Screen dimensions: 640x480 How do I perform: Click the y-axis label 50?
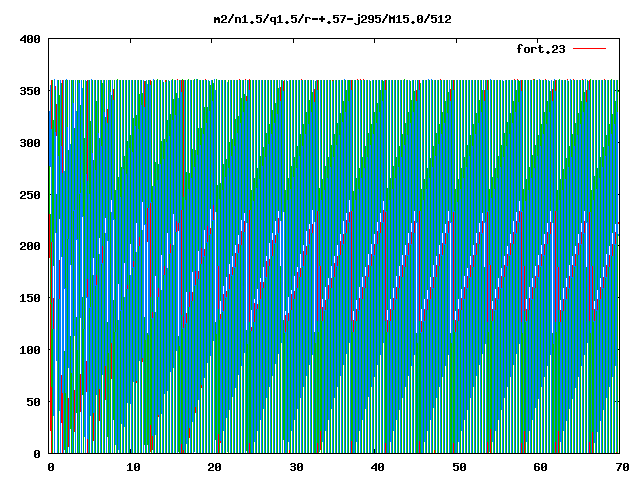tap(34, 402)
